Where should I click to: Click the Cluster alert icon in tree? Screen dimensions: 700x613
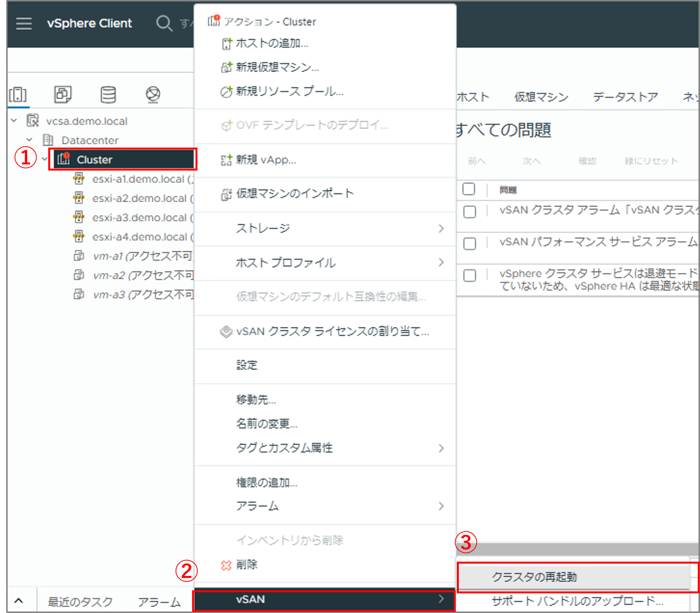click(x=64, y=159)
